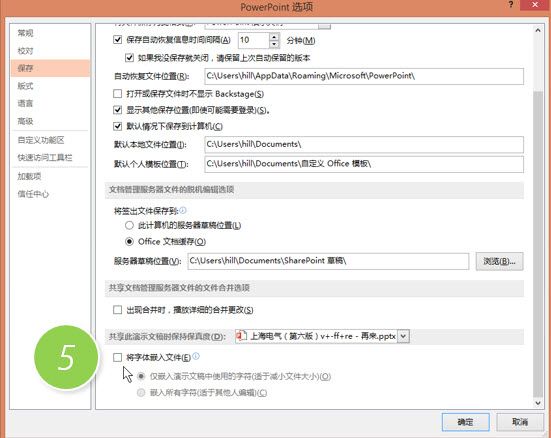The image size is (551, 438).
Task: Edit the 自动恢复文件位置 path field
Action: pos(364,76)
